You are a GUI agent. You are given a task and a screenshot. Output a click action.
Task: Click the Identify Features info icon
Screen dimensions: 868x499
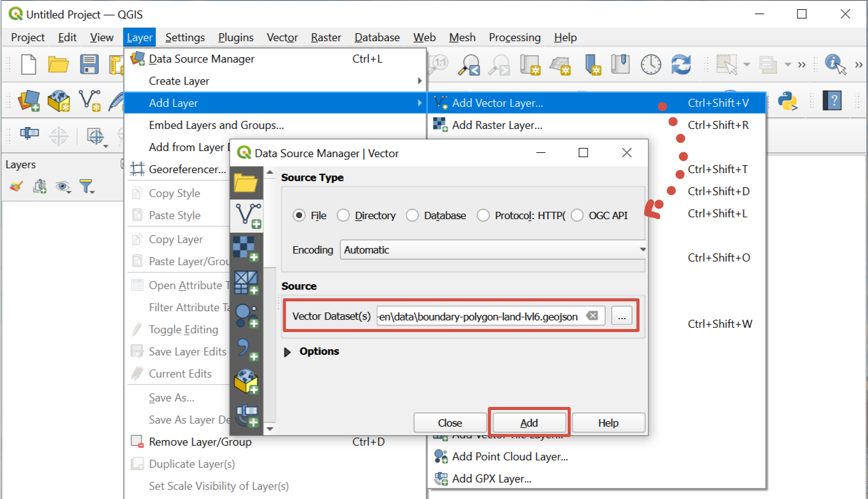pyautogui.click(x=834, y=64)
